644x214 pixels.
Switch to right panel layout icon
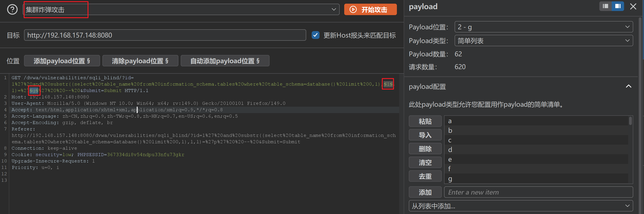click(618, 6)
